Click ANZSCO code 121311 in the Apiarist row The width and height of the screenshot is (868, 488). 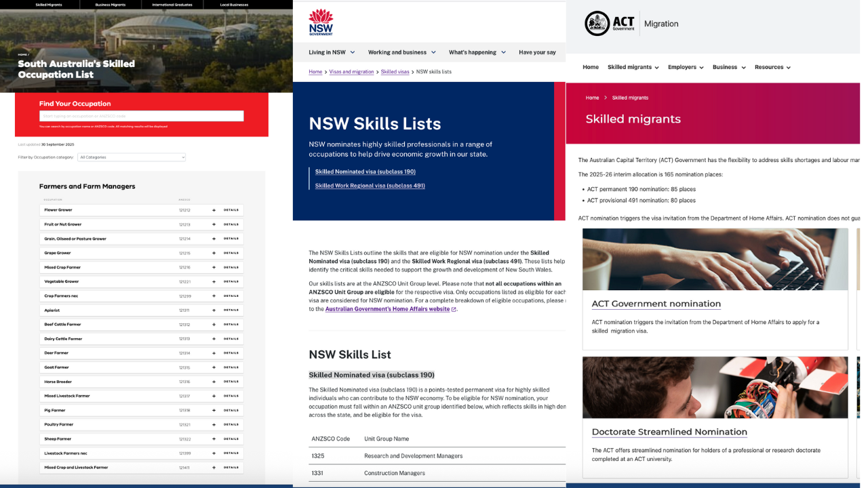184,310
